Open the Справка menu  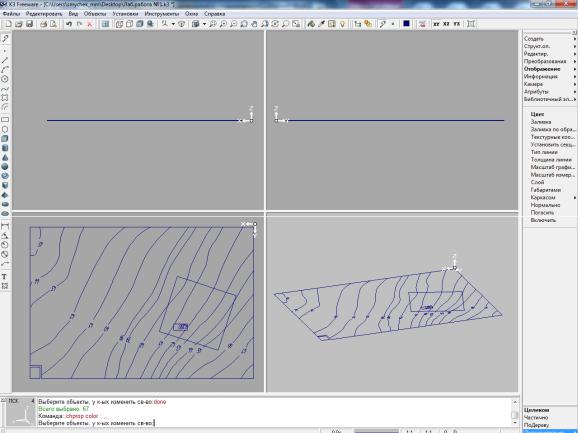point(215,14)
